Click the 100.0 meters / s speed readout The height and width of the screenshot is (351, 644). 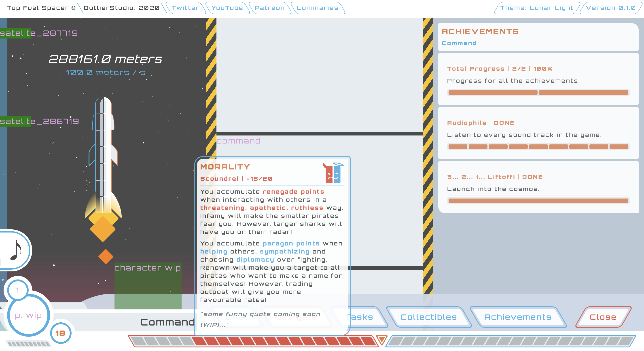106,72
